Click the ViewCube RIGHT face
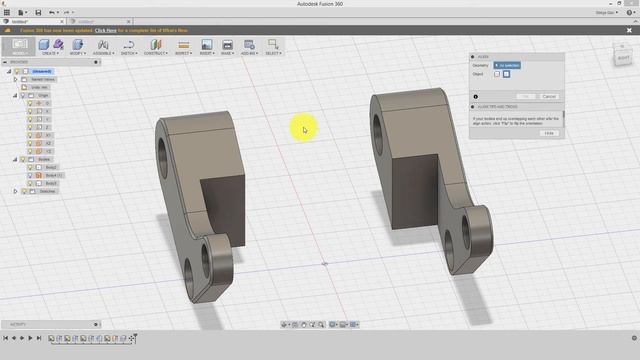This screenshot has width=640, height=360. (x=623, y=58)
